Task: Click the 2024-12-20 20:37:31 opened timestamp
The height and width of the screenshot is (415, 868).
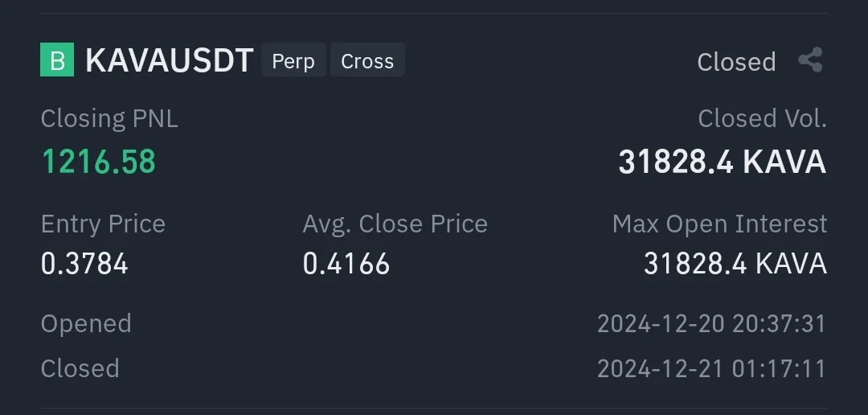Action: pyautogui.click(x=711, y=323)
